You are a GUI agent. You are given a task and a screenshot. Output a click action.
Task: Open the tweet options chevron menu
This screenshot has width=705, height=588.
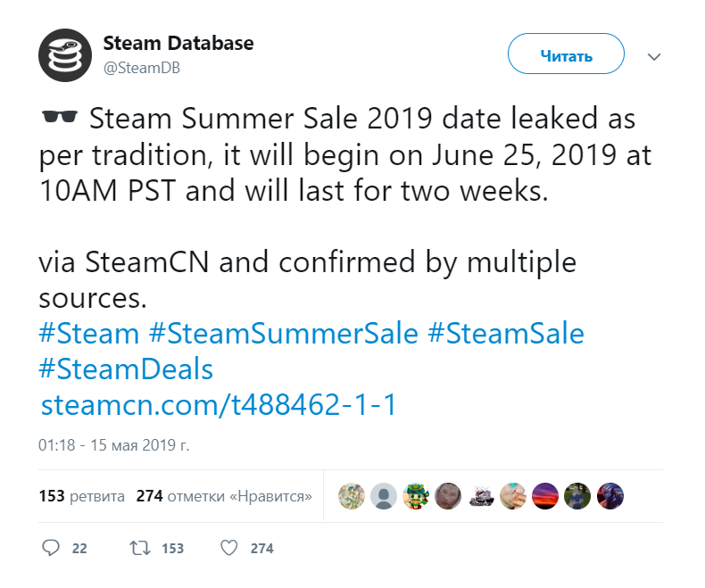654,56
